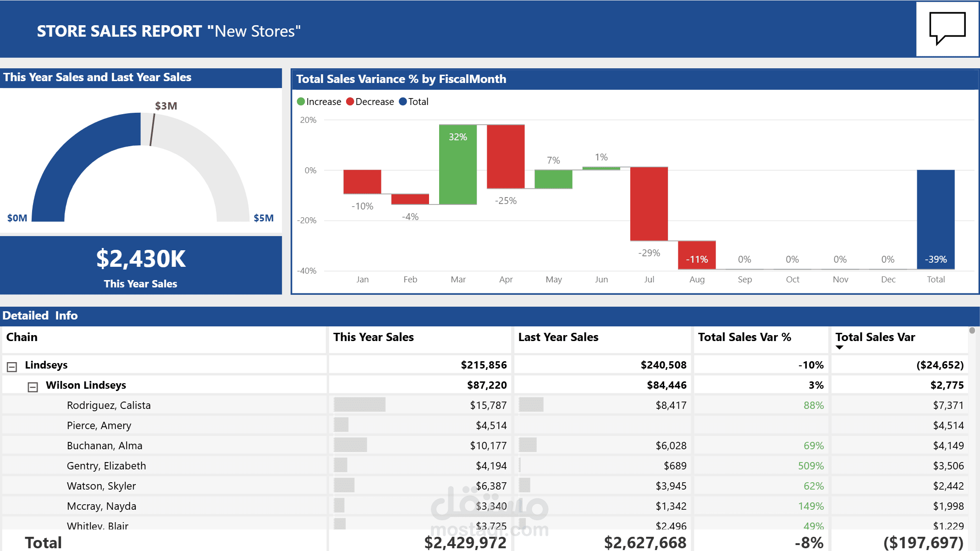Select the red April -25% bar
Viewport: 980px width, 551px height.
[506, 156]
